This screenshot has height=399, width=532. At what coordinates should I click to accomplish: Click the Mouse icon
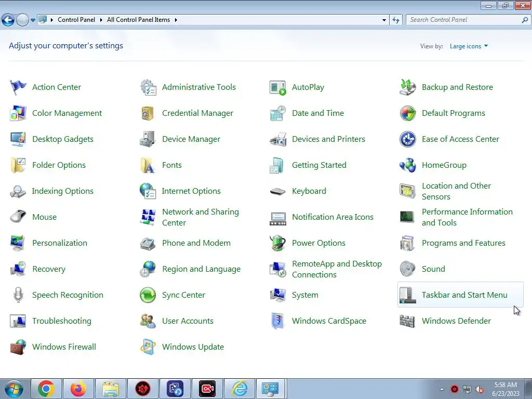point(18,217)
